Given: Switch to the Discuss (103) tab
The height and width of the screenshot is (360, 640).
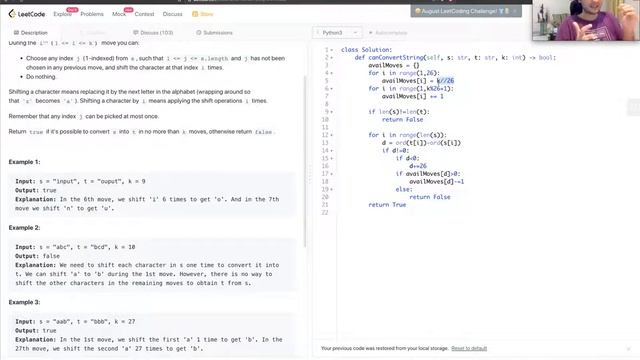Looking at the screenshot, I should pos(153,33).
